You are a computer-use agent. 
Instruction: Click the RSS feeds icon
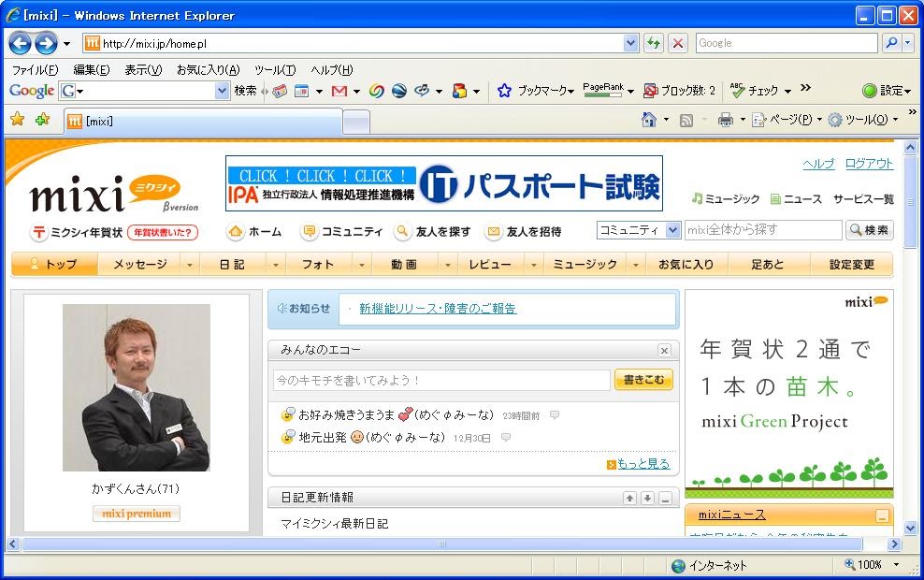click(x=686, y=121)
